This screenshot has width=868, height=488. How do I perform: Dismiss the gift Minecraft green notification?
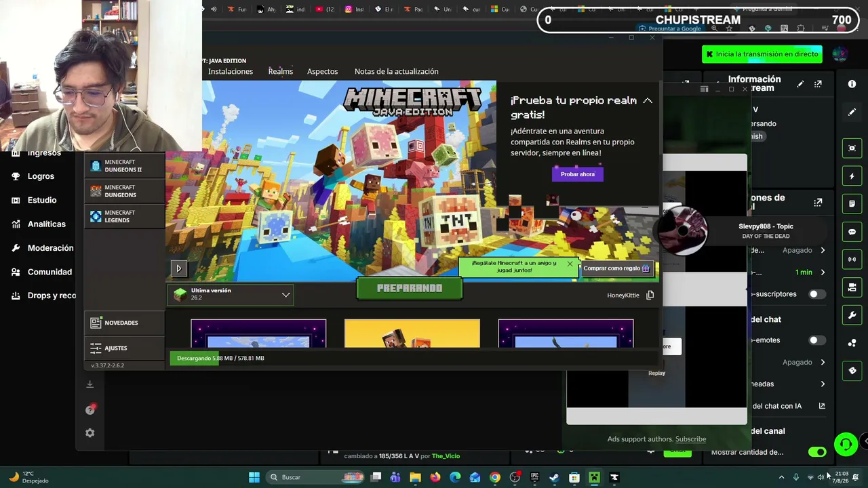coord(570,263)
